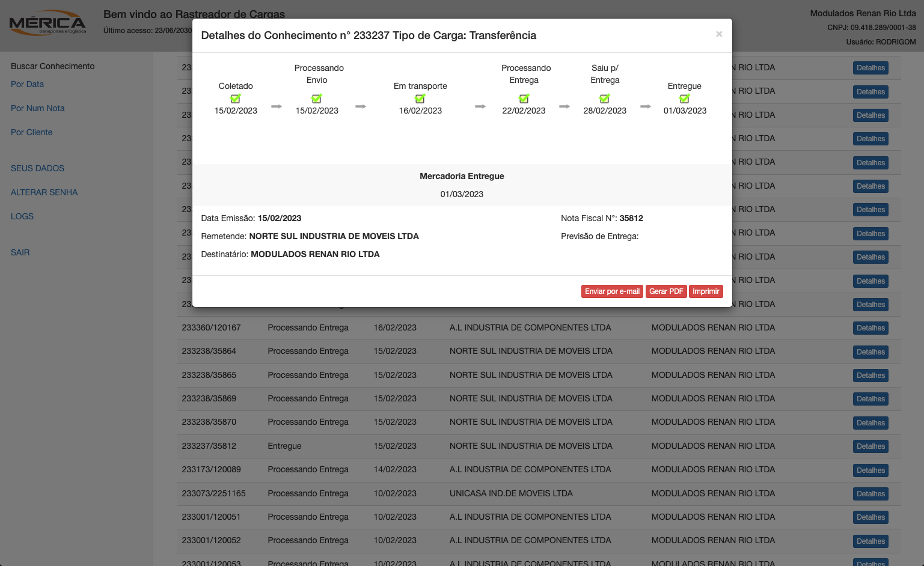Close the Detalhes do Conhecimento dialog
The image size is (924, 566).
click(719, 34)
